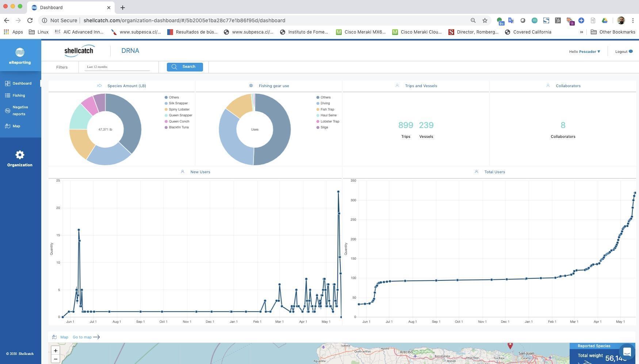This screenshot has width=639, height=364.
Task: Open the chat support bubble icon
Action: point(627,352)
